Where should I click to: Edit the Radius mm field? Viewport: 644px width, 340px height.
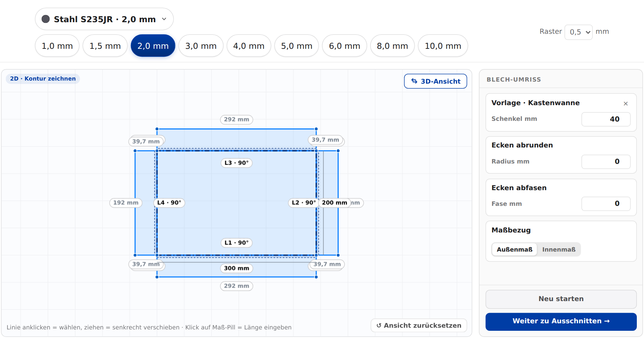click(606, 161)
